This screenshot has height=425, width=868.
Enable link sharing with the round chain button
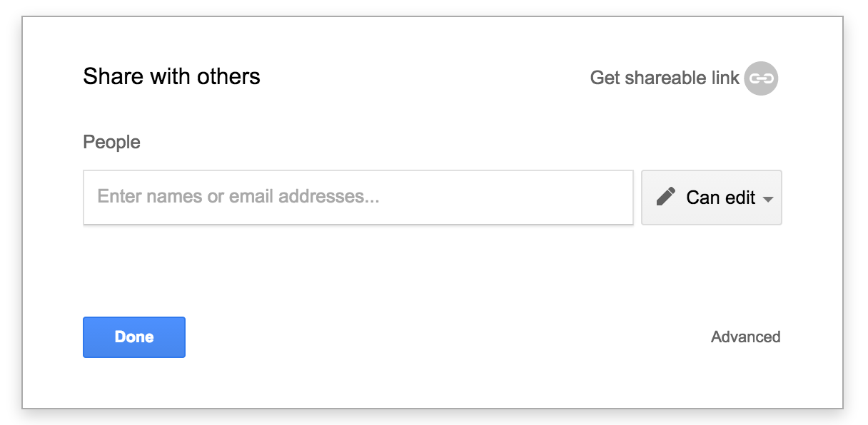pos(761,78)
